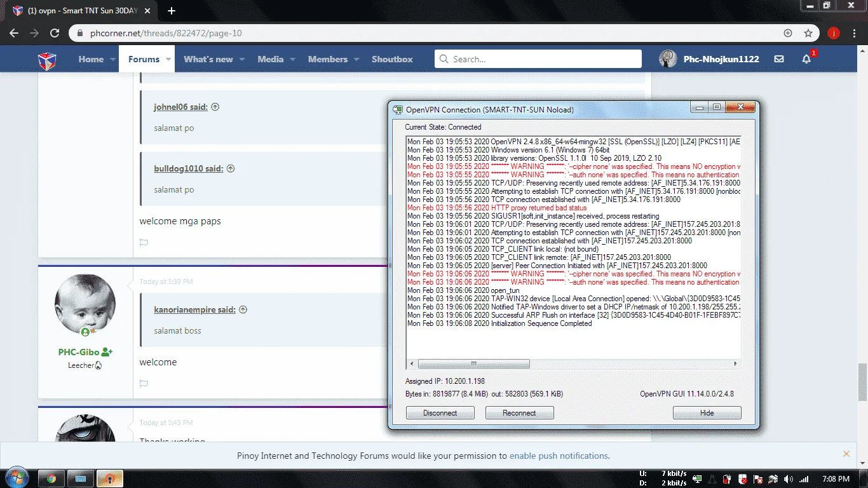Click Disconnect in OpenVPN window
Viewport: 868px width, 488px height.
coord(440,413)
